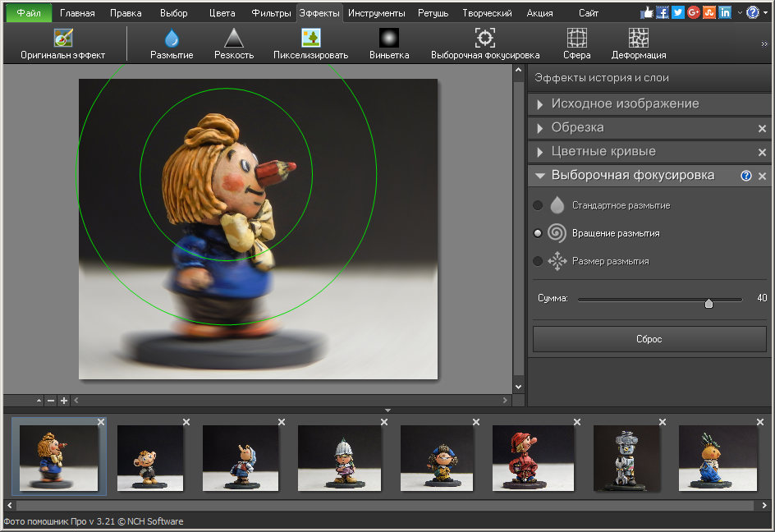Click the Сумма slider handle
The image size is (775, 532).
[x=709, y=303]
